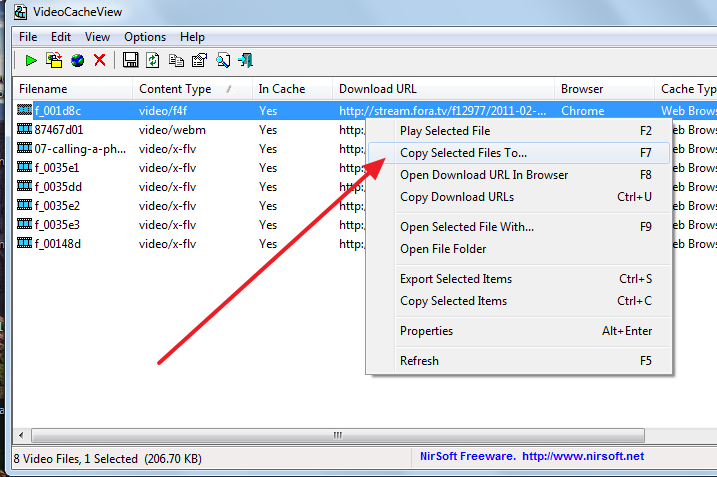Sort by the Download URL column header
This screenshot has width=717, height=477.
point(444,89)
